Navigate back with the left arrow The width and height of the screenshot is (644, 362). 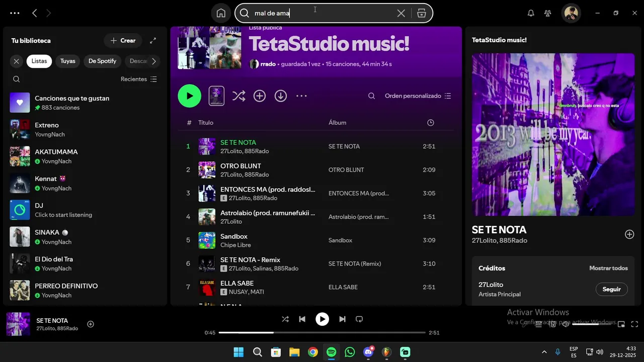tap(34, 13)
